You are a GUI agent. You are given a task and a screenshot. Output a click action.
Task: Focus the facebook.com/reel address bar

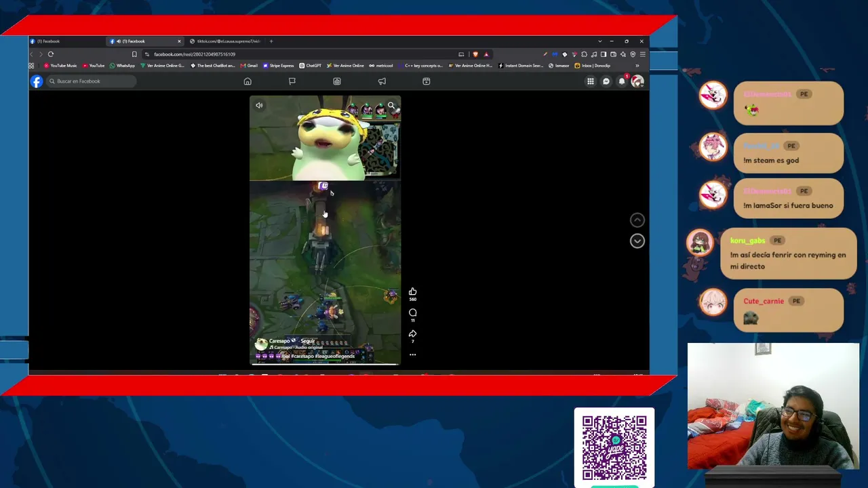(298, 54)
